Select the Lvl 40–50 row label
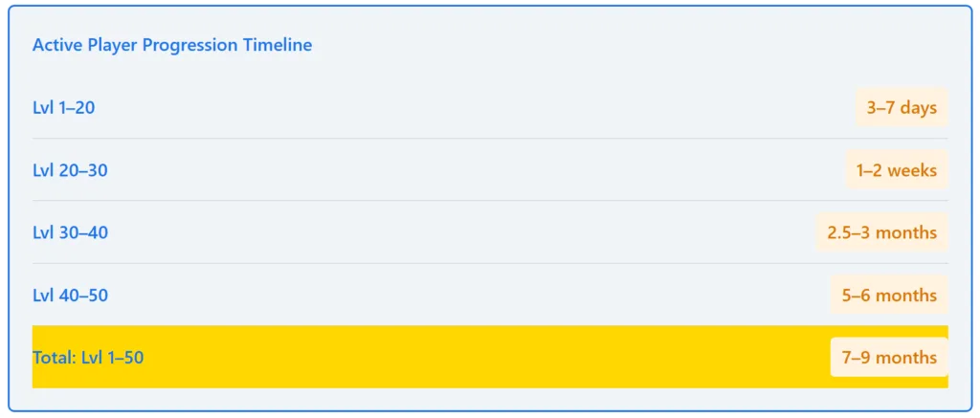 tap(70, 296)
